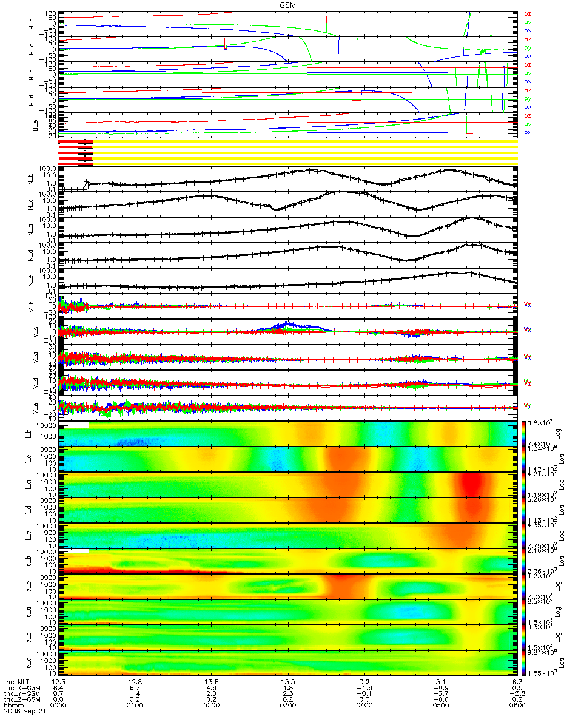Click the MLT value "6.3"

click(517, 681)
